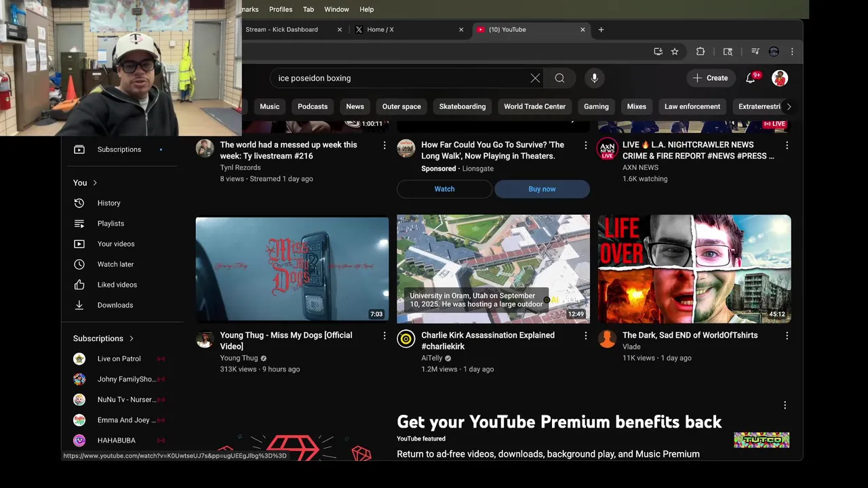Image resolution: width=868 pixels, height=488 pixels.
Task: Open a new browser tab with plus icon
Action: (x=601, y=30)
